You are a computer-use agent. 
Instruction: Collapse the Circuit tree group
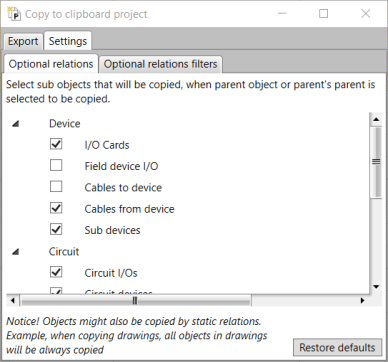click(x=16, y=252)
